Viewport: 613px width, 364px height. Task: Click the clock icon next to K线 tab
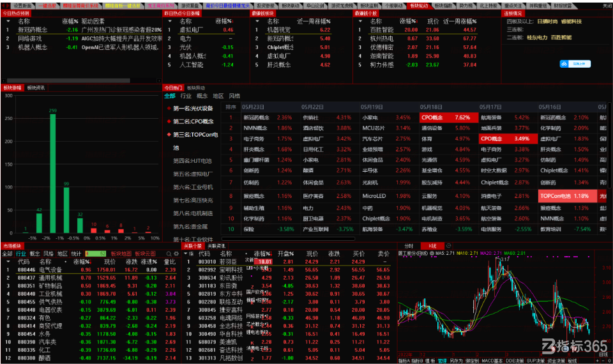coord(448,246)
